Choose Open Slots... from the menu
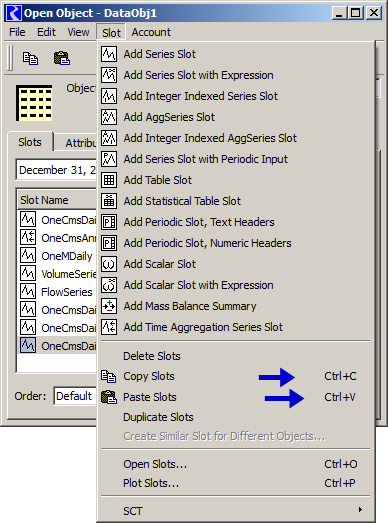 pos(237,464)
